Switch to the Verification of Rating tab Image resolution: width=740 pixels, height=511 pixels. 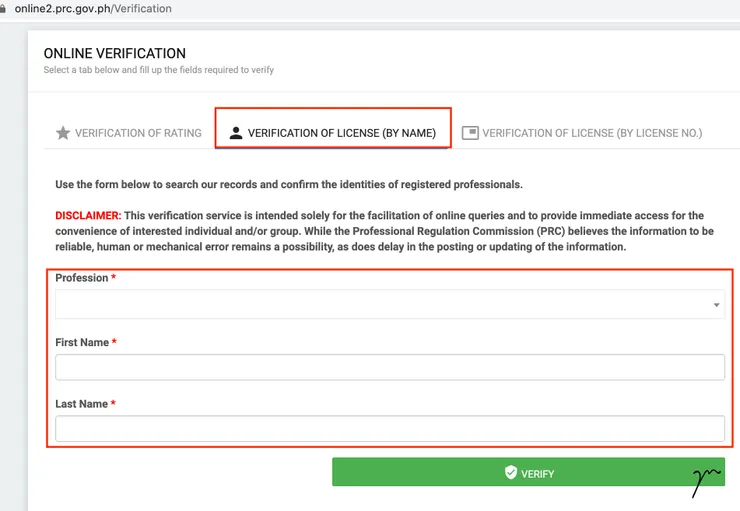[138, 133]
